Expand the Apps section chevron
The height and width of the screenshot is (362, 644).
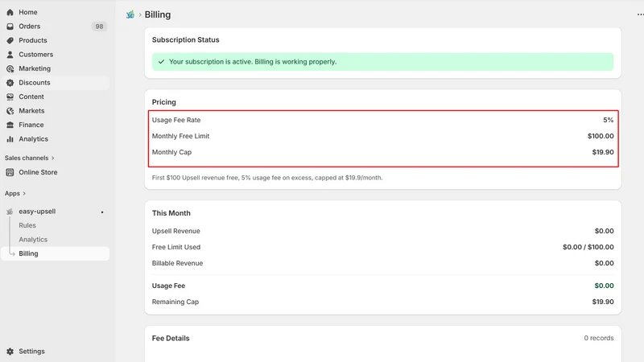point(24,193)
